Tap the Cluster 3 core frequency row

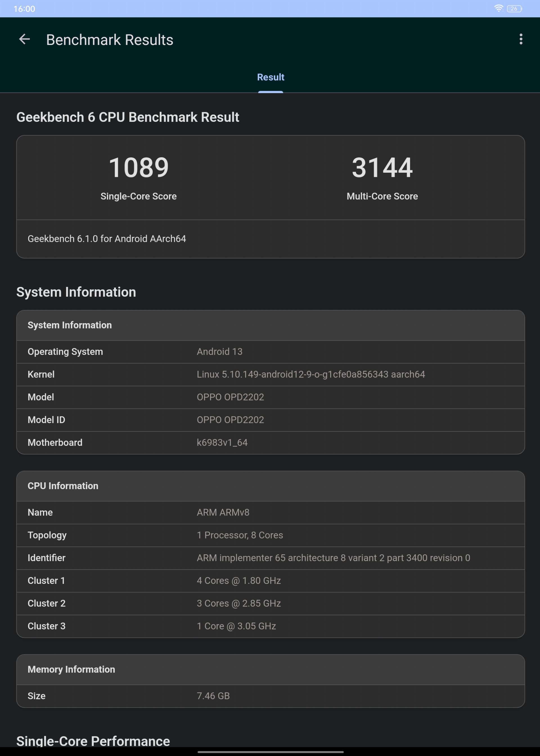[x=271, y=626]
